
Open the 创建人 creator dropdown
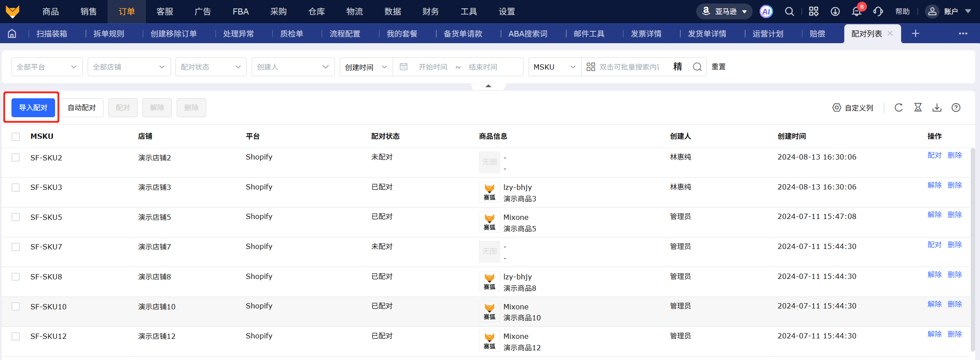coord(293,67)
